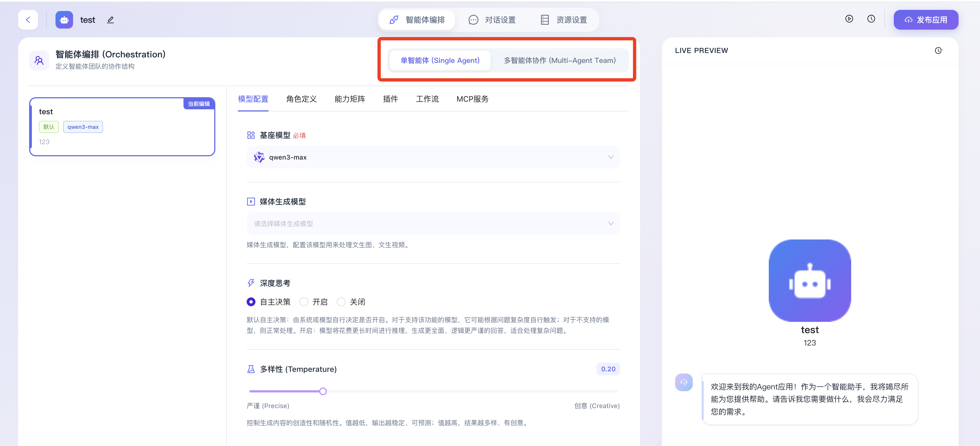The image size is (980, 446).
Task: Select the 开启 deep thinking option
Action: [304, 302]
